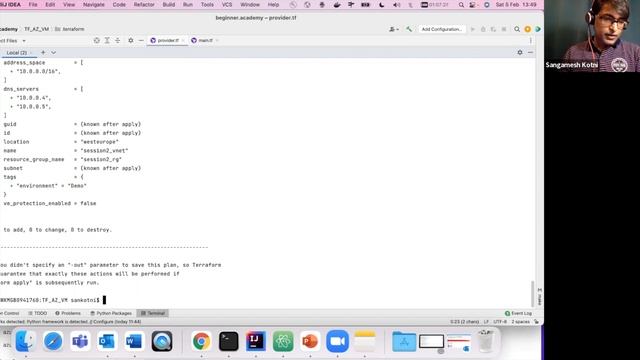Open terminal sessions dropdown arrow
Screen dimensions: 640x360
[x=53, y=53]
